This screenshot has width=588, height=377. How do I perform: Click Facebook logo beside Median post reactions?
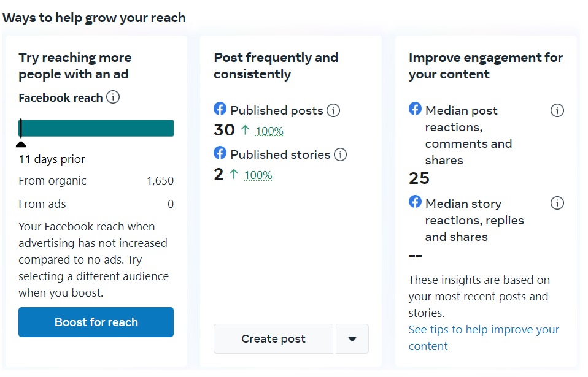[x=416, y=109]
